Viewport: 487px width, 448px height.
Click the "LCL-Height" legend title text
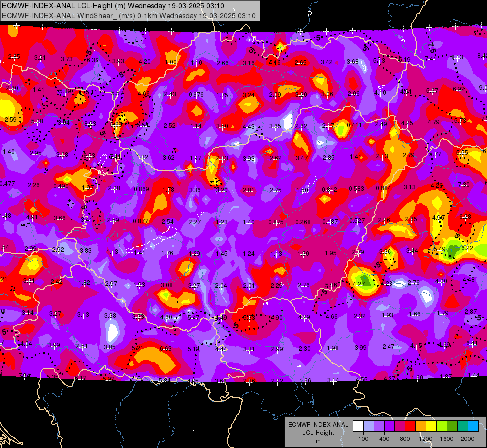click(x=318, y=433)
